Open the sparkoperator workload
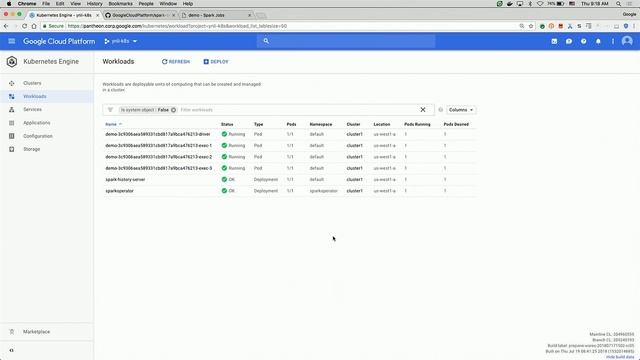Screen dimensions: 640x360 (120, 191)
